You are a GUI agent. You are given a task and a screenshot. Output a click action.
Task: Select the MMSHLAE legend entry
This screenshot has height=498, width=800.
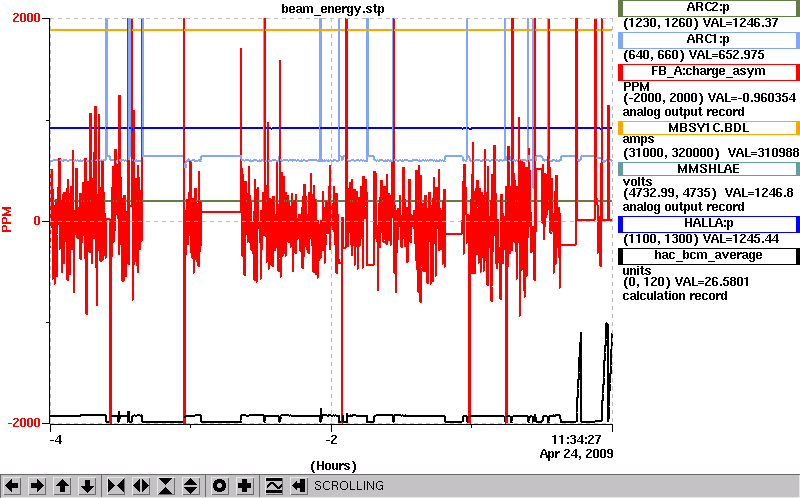point(709,169)
